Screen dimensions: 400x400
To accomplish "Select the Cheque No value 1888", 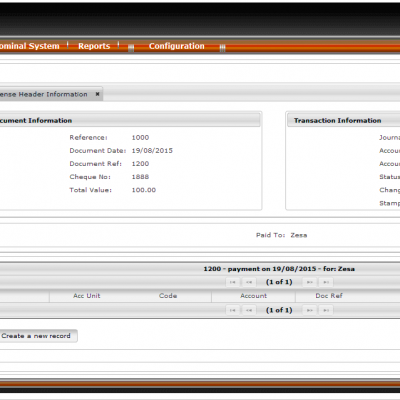I will pos(140,177).
